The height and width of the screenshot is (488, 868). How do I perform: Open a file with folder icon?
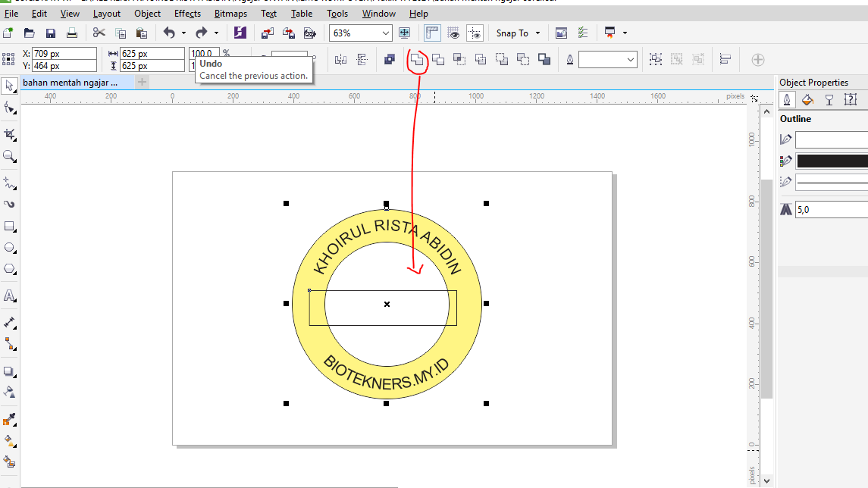tap(30, 33)
